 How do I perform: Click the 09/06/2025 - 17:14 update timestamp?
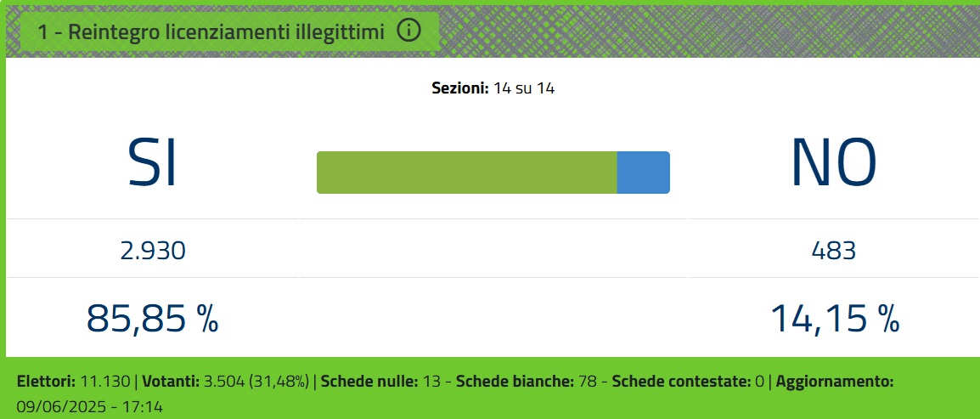tap(89, 407)
